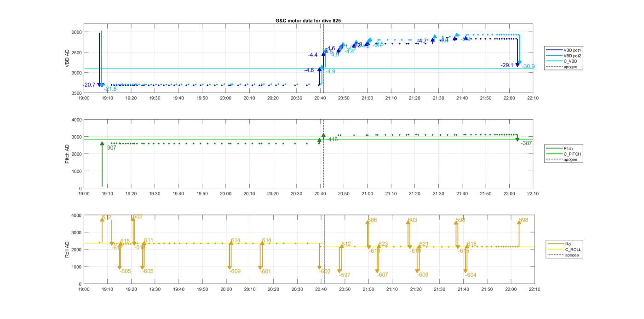
Task: Click the '3500' tick on VBD axis
Action: pos(76,93)
